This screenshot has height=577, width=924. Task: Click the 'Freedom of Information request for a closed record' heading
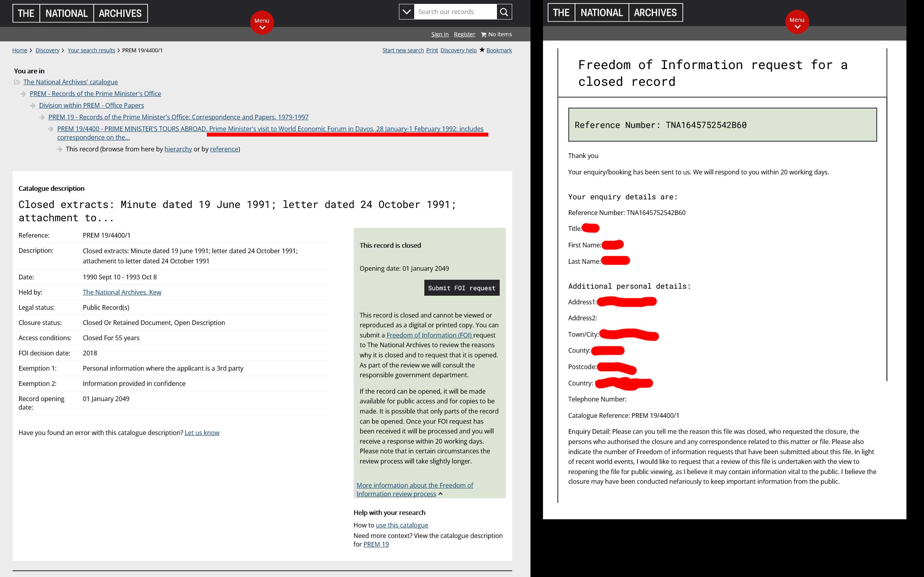(712, 73)
